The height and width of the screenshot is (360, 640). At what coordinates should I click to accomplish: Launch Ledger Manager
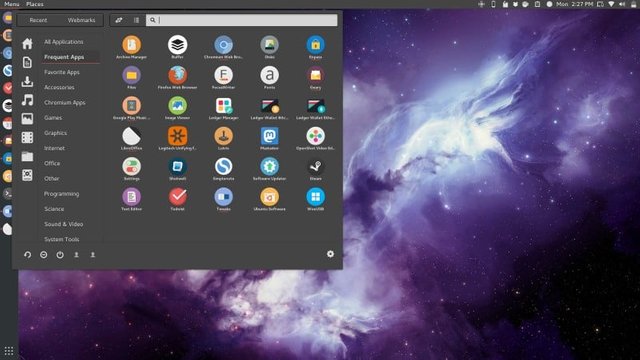(224, 106)
